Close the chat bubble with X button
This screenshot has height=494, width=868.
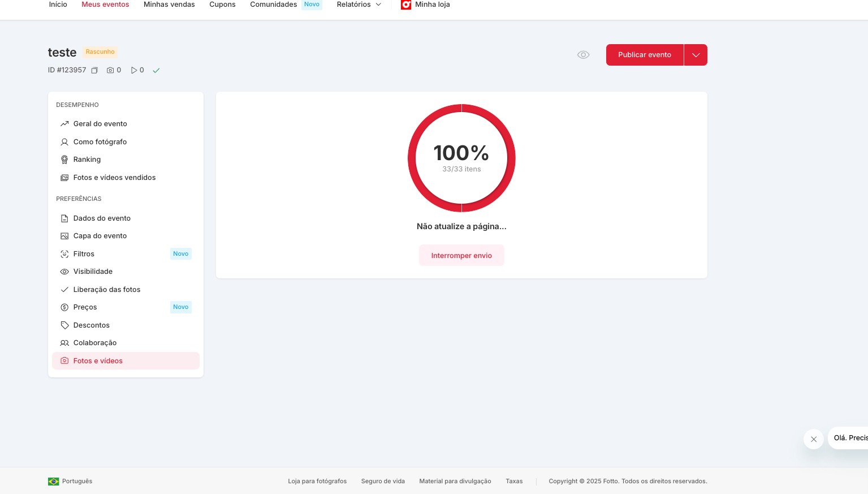pyautogui.click(x=814, y=439)
